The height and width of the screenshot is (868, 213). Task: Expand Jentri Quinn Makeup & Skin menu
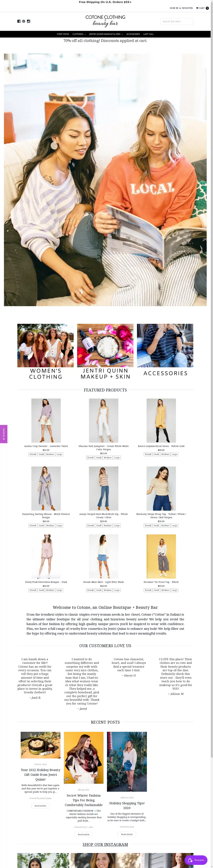click(x=106, y=34)
